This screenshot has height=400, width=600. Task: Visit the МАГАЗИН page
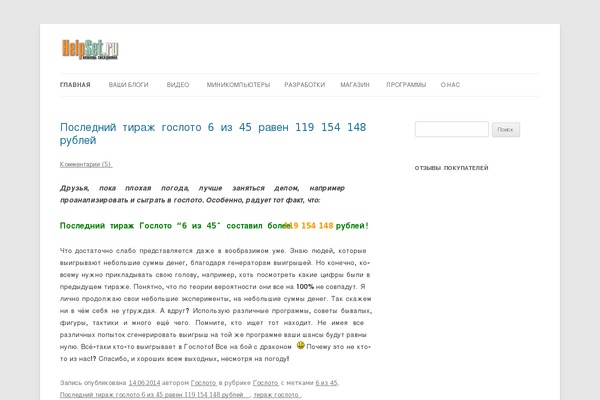(x=355, y=85)
